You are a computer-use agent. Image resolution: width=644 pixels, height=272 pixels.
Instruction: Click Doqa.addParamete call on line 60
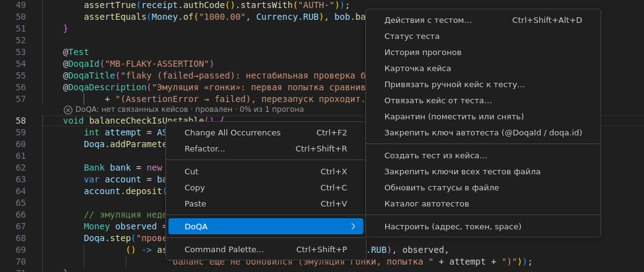(124, 144)
